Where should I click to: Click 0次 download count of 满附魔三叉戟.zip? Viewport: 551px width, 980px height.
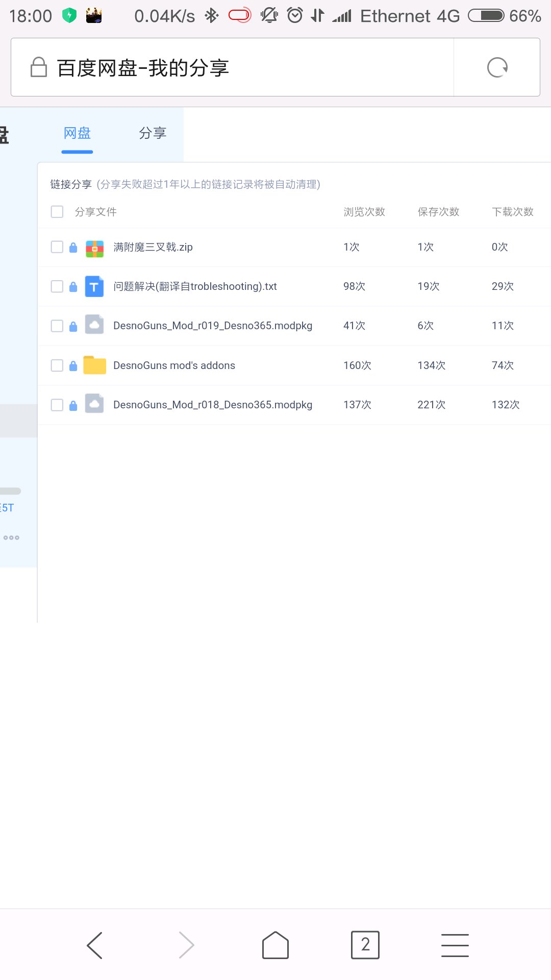pyautogui.click(x=499, y=247)
